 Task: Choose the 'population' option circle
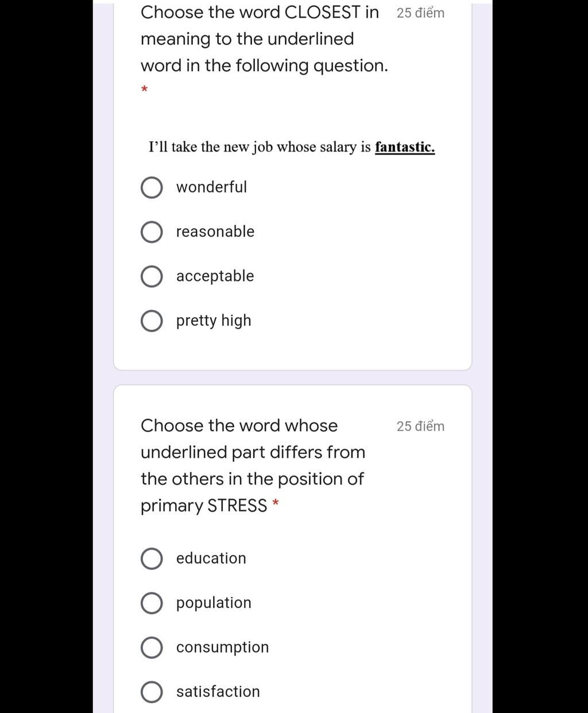click(x=151, y=603)
